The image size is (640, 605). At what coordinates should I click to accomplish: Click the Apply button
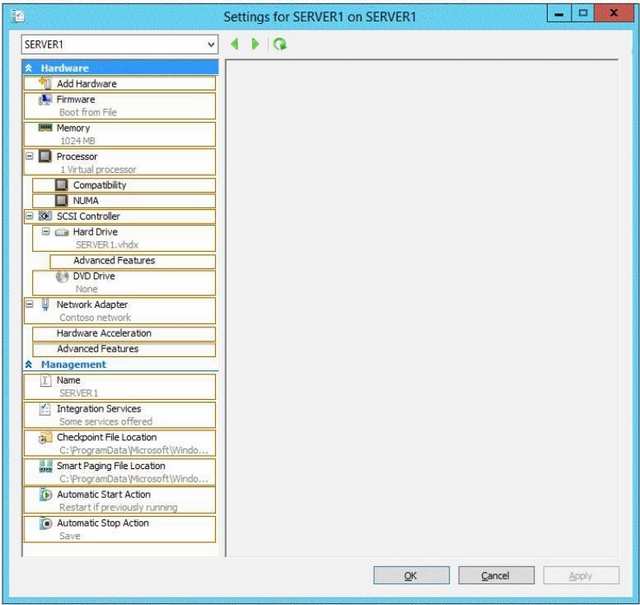coord(581,576)
